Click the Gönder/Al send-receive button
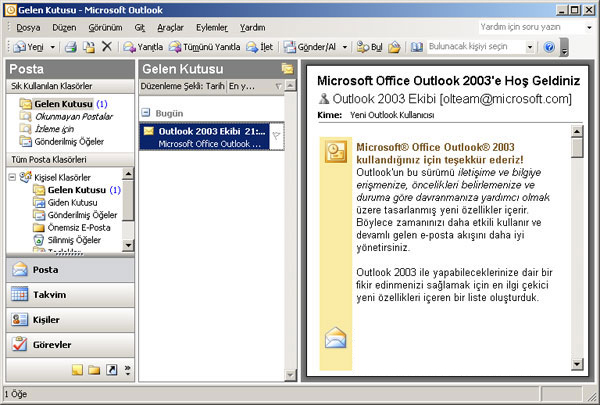 pos(310,47)
